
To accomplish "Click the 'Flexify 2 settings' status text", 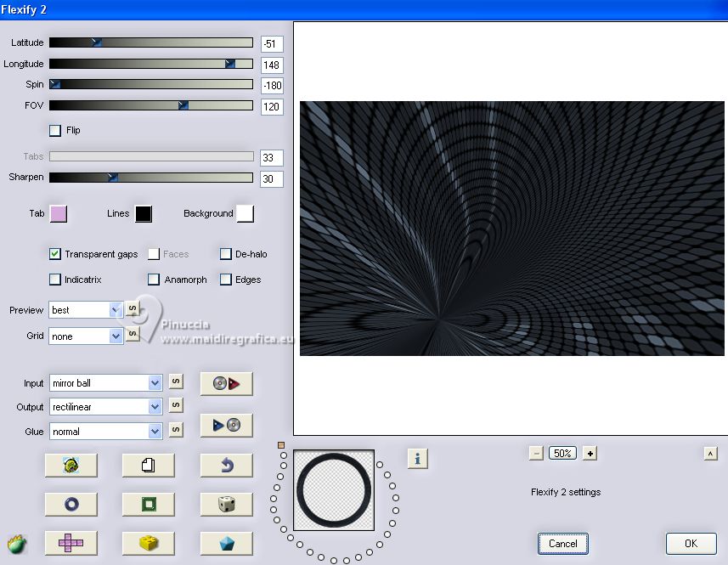I will click(x=566, y=492).
